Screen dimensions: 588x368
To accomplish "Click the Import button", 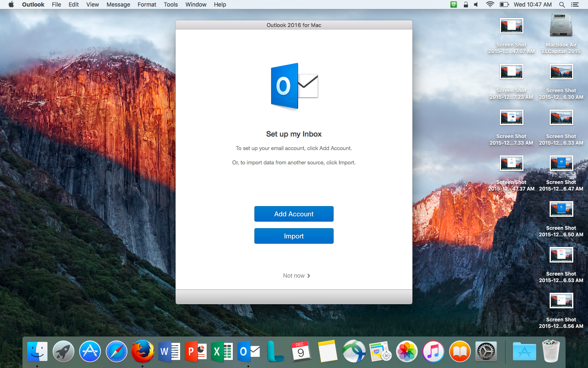I will [294, 236].
